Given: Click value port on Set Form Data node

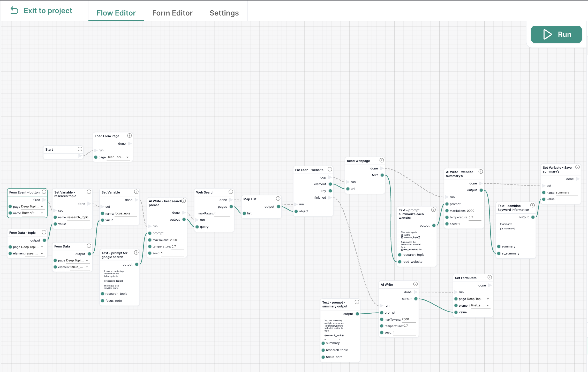Looking at the screenshot, I should click(456, 312).
